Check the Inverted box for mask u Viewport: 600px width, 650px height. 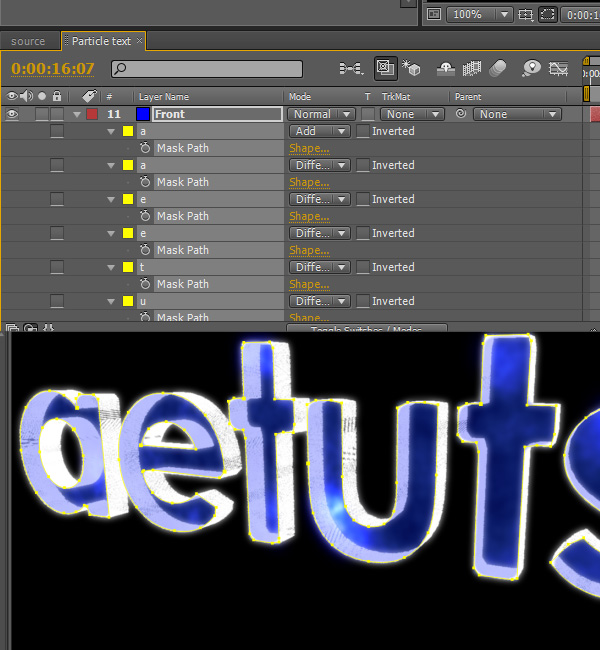coord(363,301)
